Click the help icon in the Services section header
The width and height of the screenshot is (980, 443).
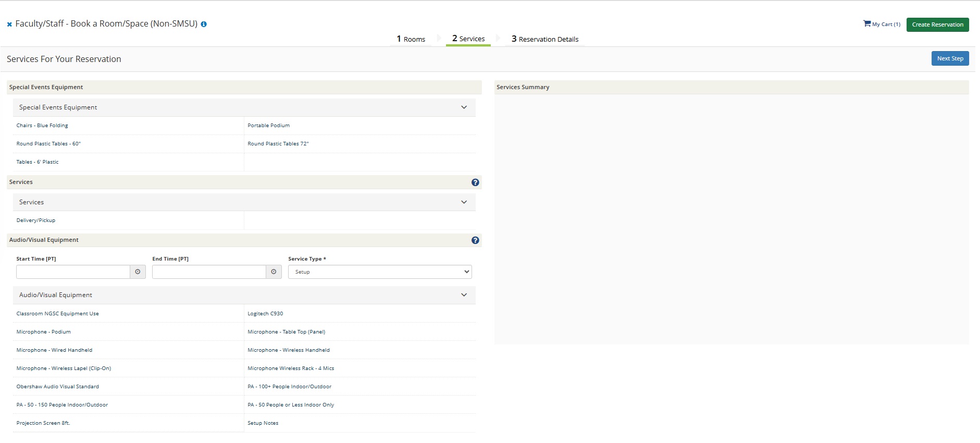[x=475, y=182]
